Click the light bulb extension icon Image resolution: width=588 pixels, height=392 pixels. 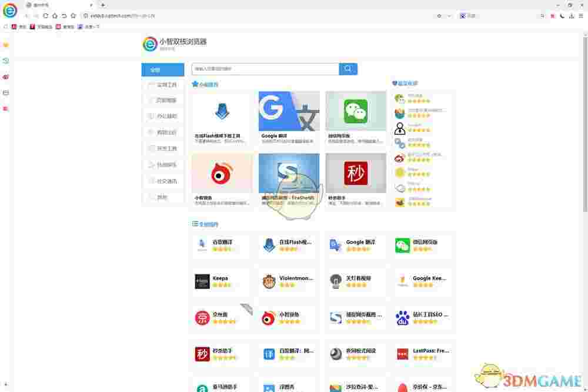point(336,281)
